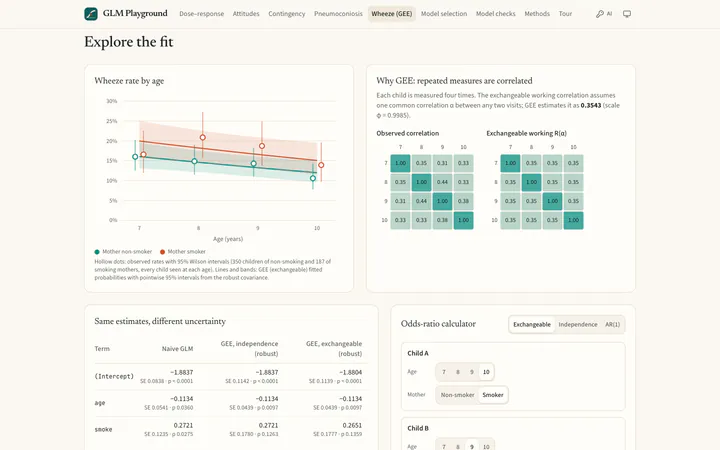Set Child A mother to Smoker
Viewport: 720px width, 450px height.
[493, 395]
